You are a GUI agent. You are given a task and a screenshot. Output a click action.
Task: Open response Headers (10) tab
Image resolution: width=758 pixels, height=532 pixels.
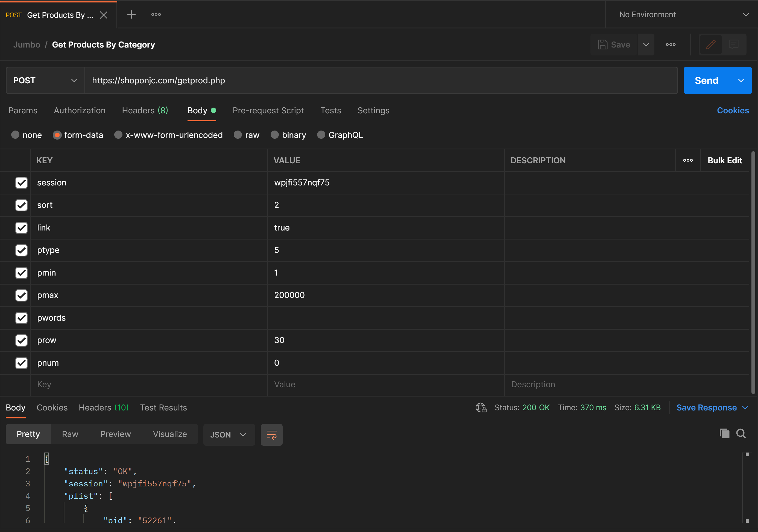point(103,408)
